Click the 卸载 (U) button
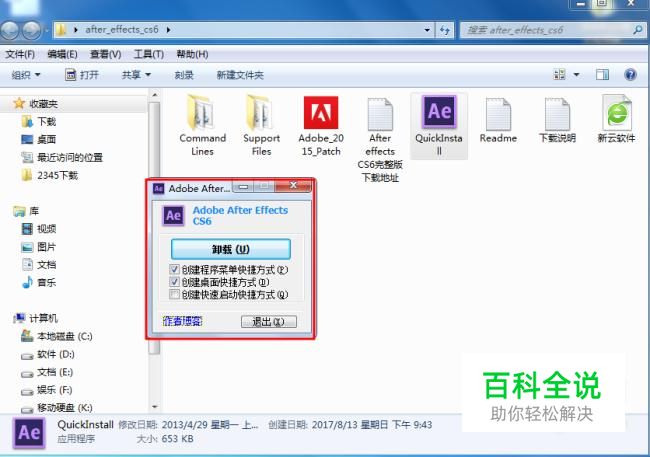Image resolution: width=650 pixels, height=457 pixels. pyautogui.click(x=230, y=249)
